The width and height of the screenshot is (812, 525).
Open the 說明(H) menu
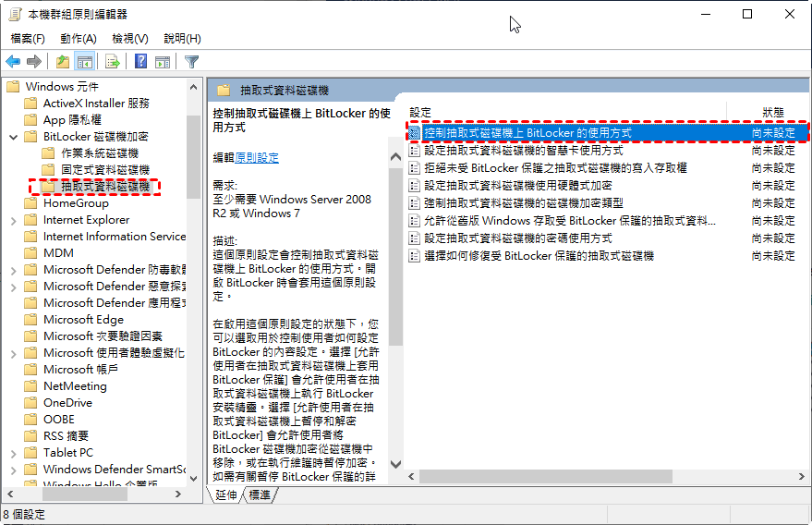[182, 39]
